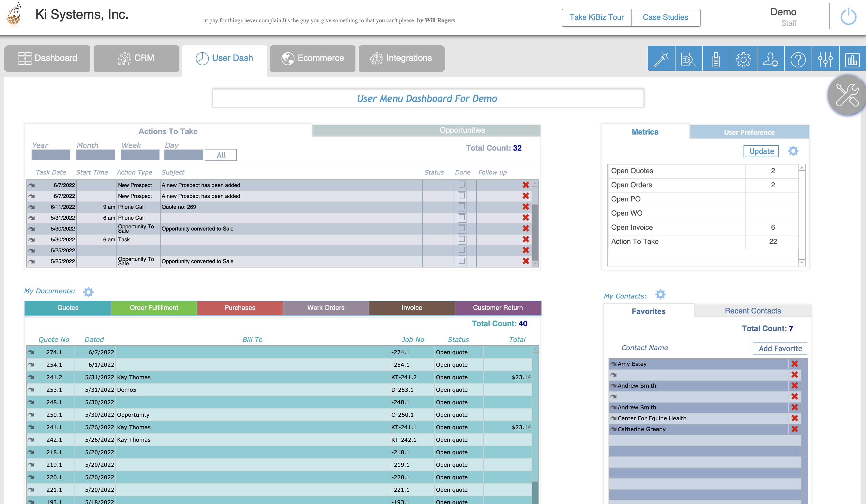Mark the 5/30/2022 Task as Done
This screenshot has height=504, width=866.
(x=462, y=239)
